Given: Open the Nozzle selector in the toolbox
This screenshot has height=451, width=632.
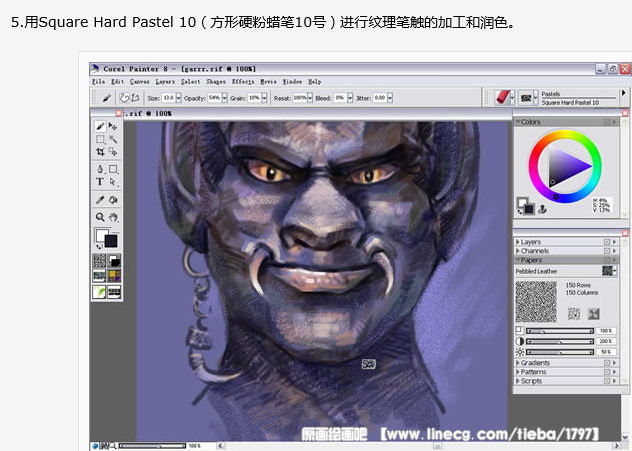Looking at the screenshot, I should click(x=114, y=291).
